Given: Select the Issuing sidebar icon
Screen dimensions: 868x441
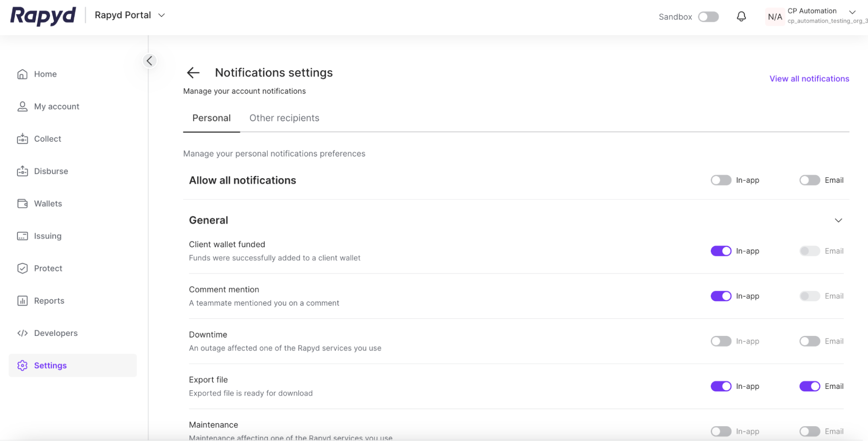Looking at the screenshot, I should (47, 235).
